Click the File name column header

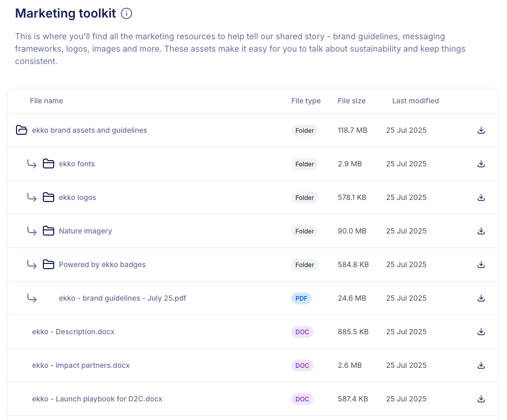(46, 101)
